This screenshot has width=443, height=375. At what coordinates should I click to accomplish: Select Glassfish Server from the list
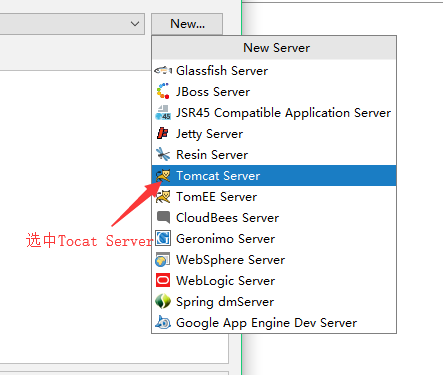pos(274,70)
